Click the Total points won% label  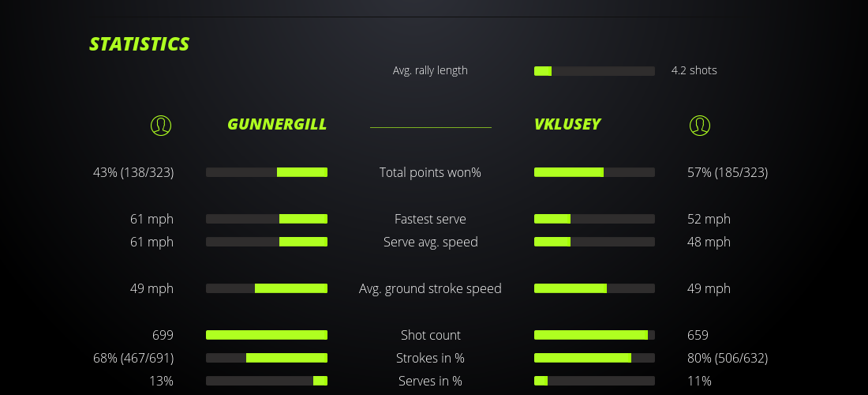coord(430,172)
